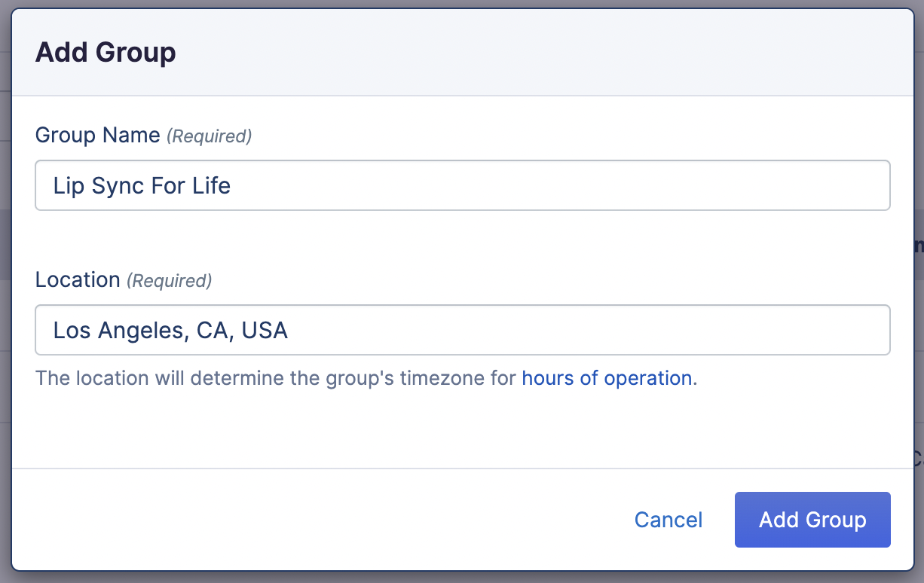Click the Location field label
Image resolution: width=924 pixels, height=583 pixels.
(78, 280)
